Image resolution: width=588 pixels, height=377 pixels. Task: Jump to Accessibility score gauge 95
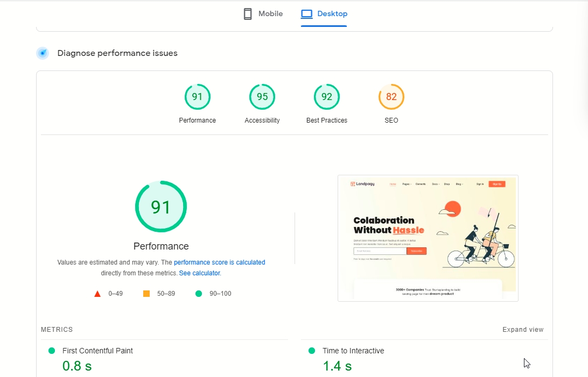point(262,97)
